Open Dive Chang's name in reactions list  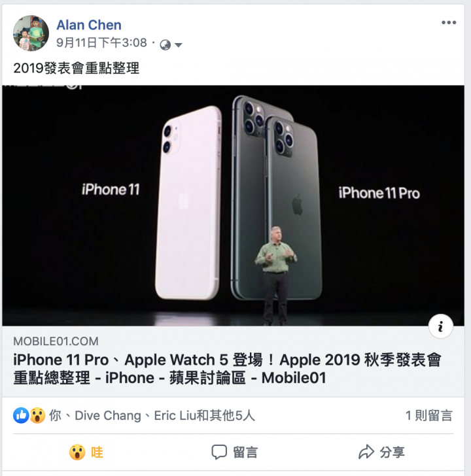click(108, 416)
